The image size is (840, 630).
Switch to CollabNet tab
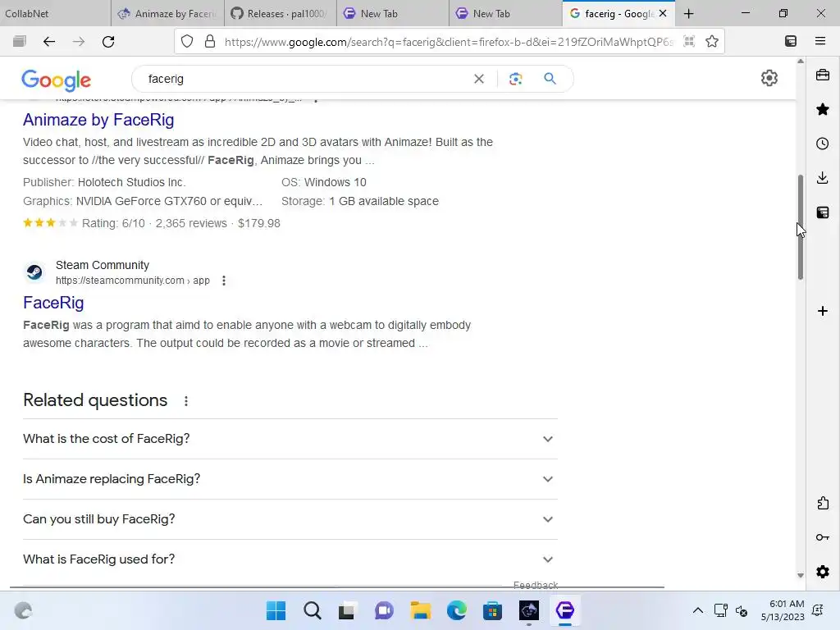click(x=55, y=13)
